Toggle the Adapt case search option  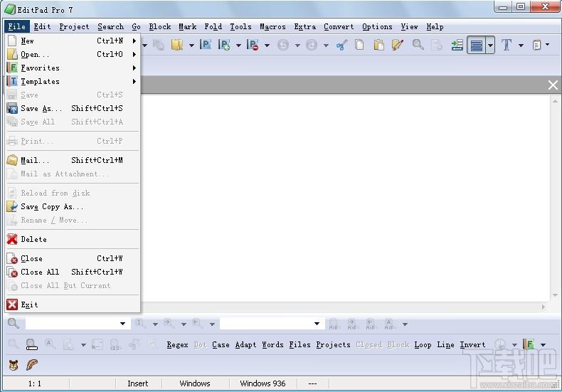[246, 345]
